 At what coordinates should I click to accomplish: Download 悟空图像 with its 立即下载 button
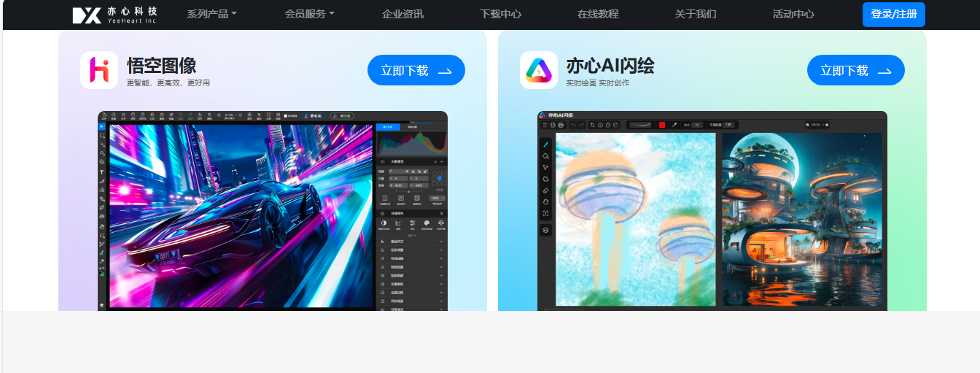point(416,70)
